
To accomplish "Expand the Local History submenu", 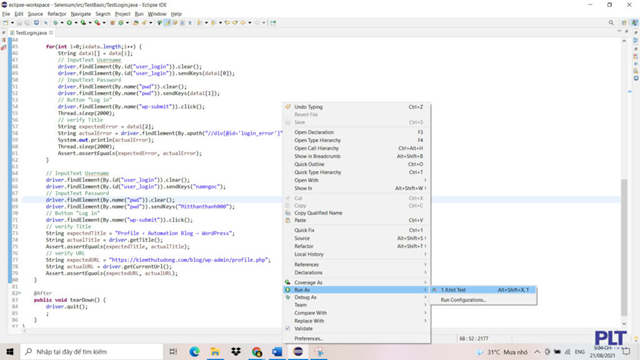I will (357, 254).
